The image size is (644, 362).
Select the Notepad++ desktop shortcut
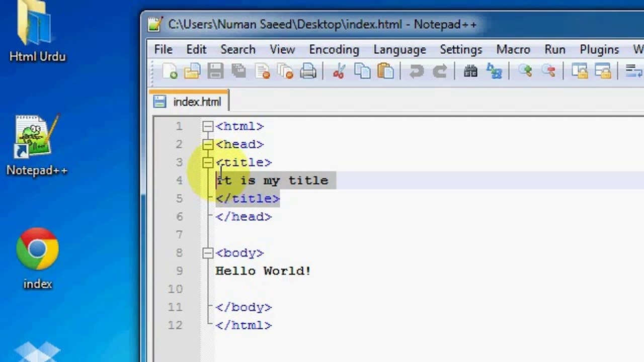pos(37,146)
